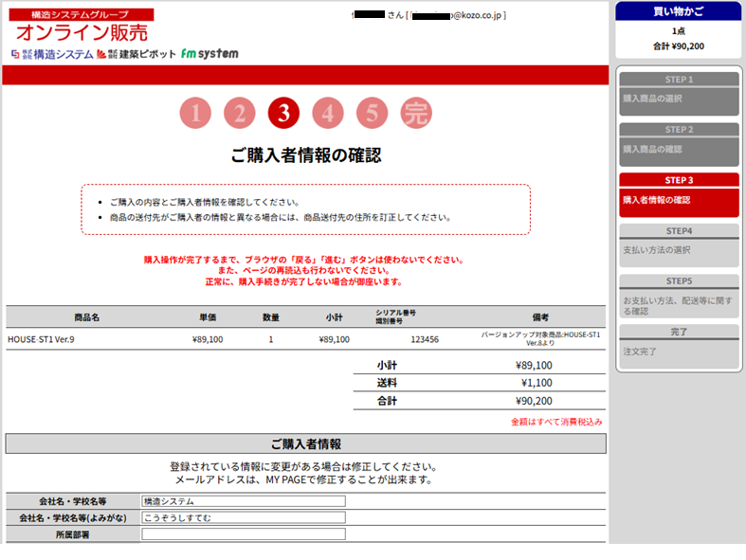
Task: Open the 買い物かご cart header
Action: click(x=678, y=11)
